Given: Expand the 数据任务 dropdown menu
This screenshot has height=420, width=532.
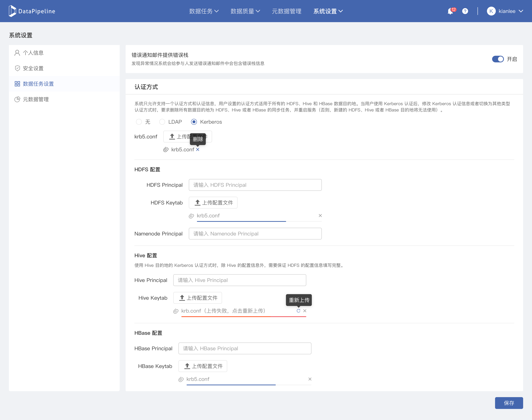Looking at the screenshot, I should 204,11.
